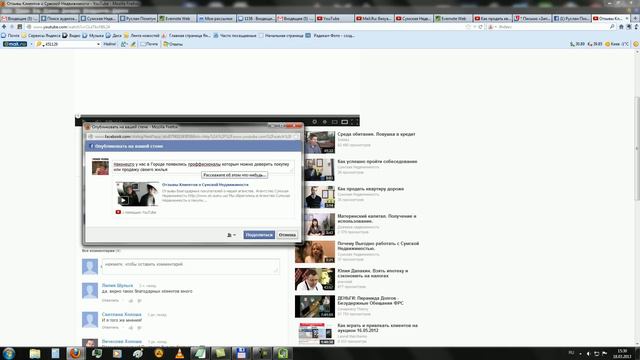This screenshot has height=360, width=640.
Task: Switch to the Поиск аудиоза... tab
Action: [x=59, y=19]
